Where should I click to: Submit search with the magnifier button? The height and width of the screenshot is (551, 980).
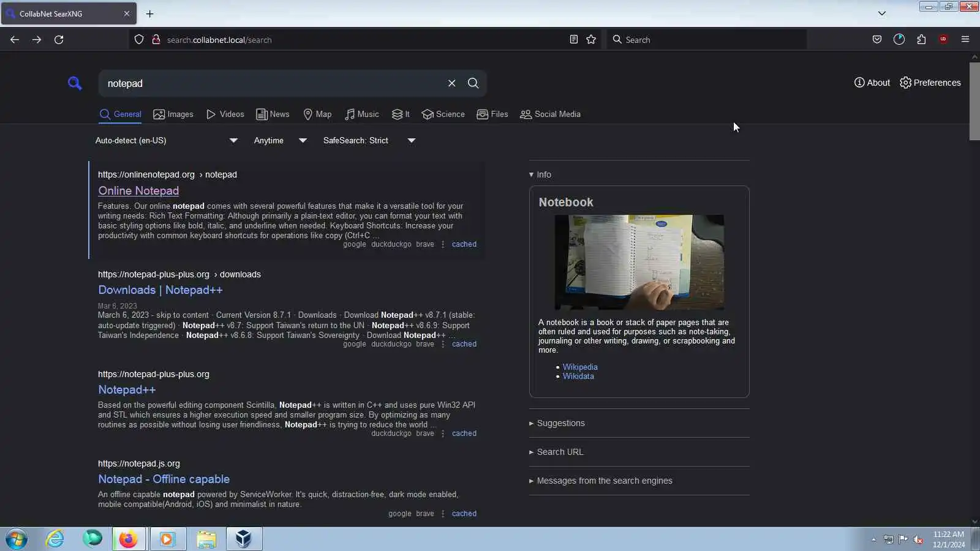point(473,83)
